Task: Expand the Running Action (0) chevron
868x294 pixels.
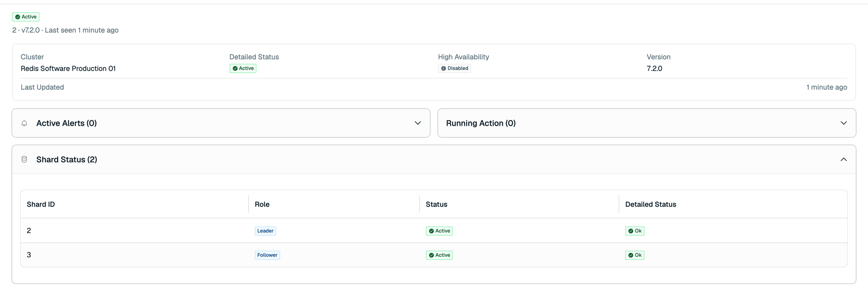Action: (844, 123)
